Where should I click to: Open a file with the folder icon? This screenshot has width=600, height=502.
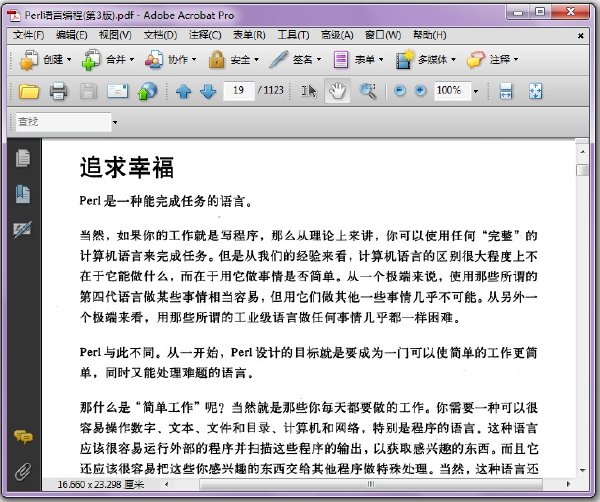pos(29,91)
